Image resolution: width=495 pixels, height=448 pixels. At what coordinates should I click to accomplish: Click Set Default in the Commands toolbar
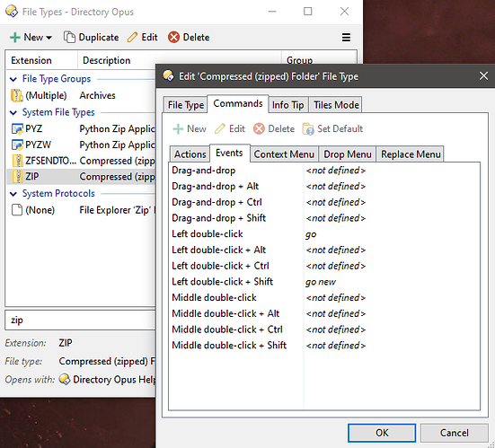coord(332,128)
